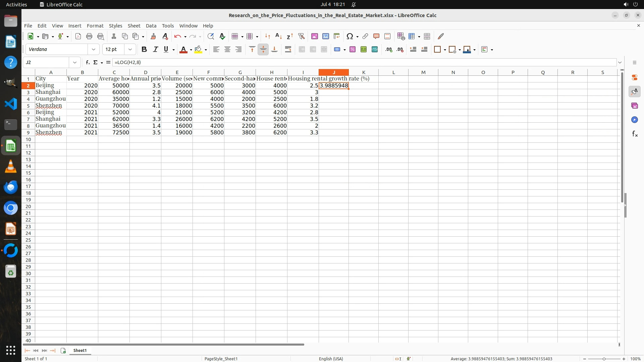Click the Insert Special Character omega icon
Screen dimensions: 644x362
tap(350, 36)
